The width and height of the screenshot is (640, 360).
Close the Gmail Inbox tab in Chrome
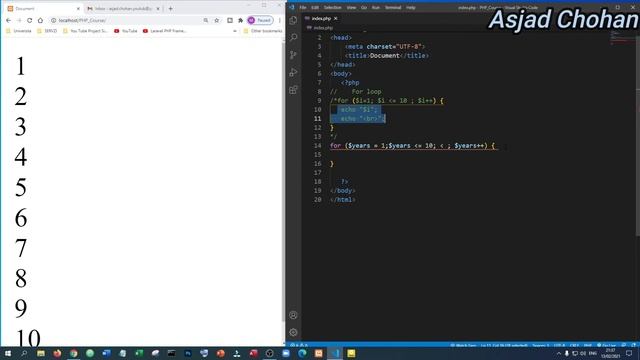click(158, 9)
